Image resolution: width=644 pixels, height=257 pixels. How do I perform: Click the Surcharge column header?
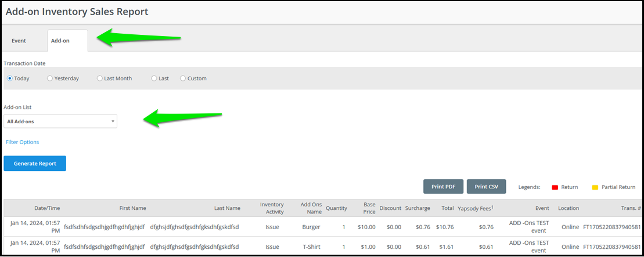pos(418,208)
